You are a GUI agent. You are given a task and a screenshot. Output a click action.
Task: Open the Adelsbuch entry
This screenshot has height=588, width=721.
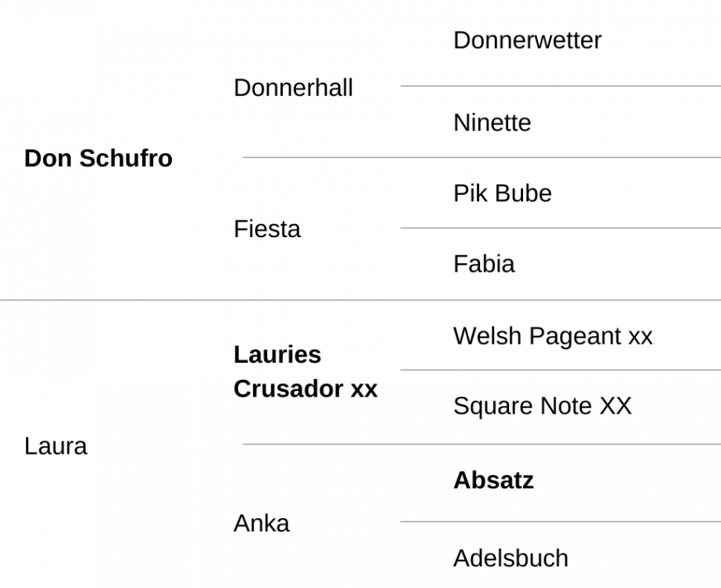(511, 558)
